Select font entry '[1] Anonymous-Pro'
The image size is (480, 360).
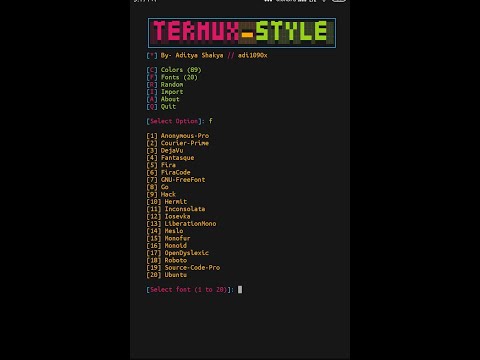[178, 136]
